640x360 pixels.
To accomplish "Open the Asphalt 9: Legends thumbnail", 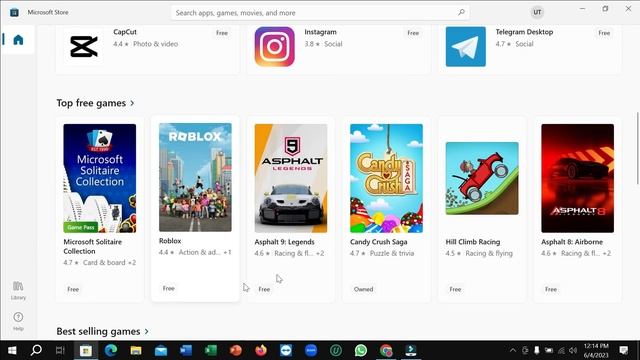I will click(x=291, y=178).
